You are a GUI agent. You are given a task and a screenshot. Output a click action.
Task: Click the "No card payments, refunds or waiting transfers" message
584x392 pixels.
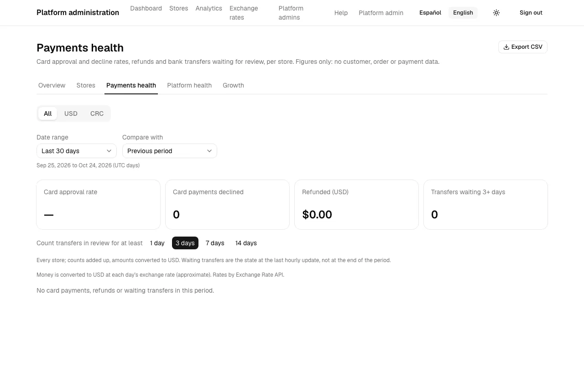tap(125, 290)
